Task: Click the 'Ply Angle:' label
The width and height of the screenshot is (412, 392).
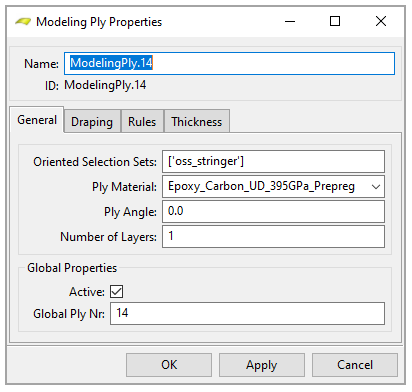Action: 130,212
